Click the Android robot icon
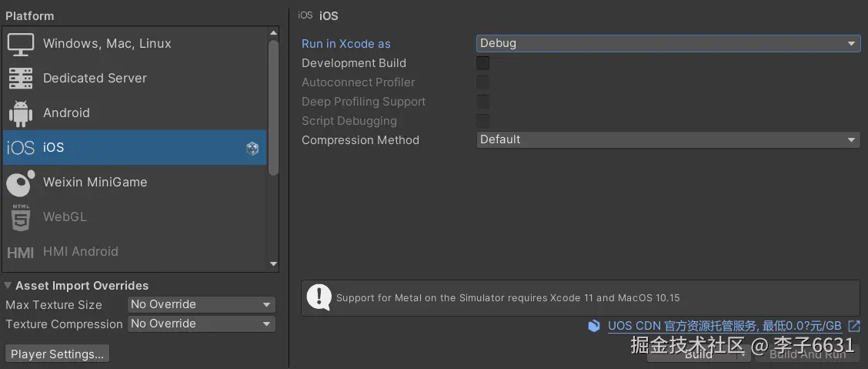The width and height of the screenshot is (868, 369). click(x=21, y=113)
